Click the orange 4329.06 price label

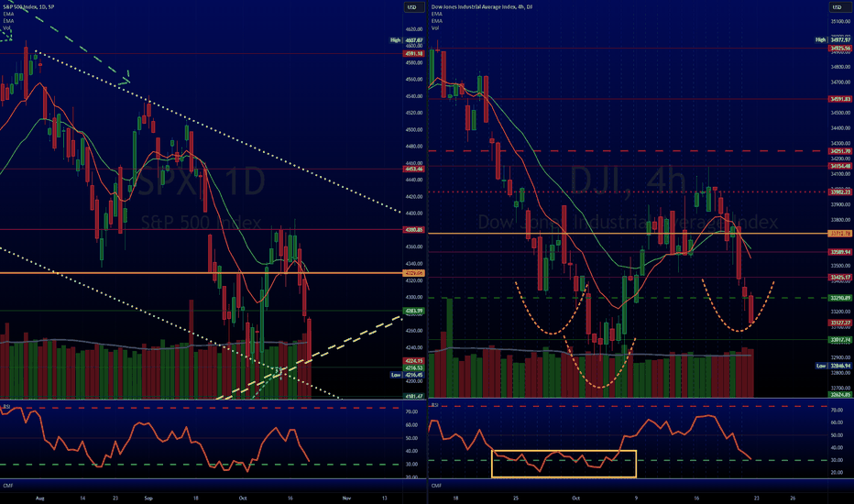[413, 272]
